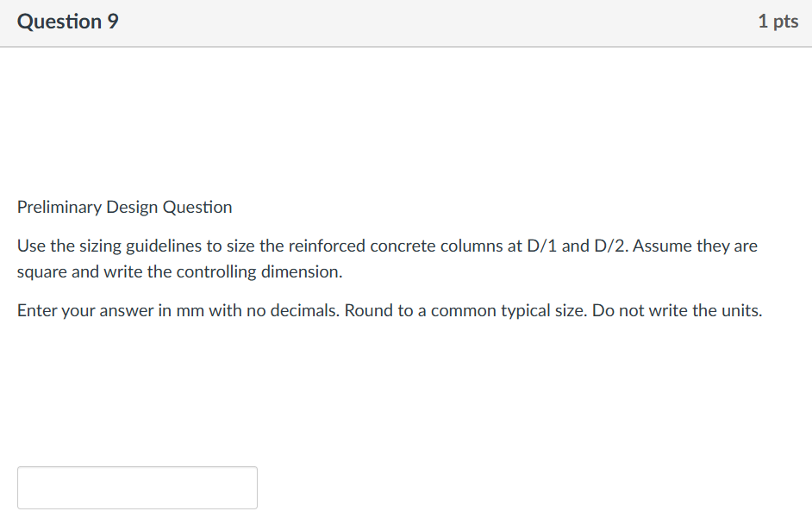
Task: Place cursor in the answer entry box
Action: [x=136, y=487]
